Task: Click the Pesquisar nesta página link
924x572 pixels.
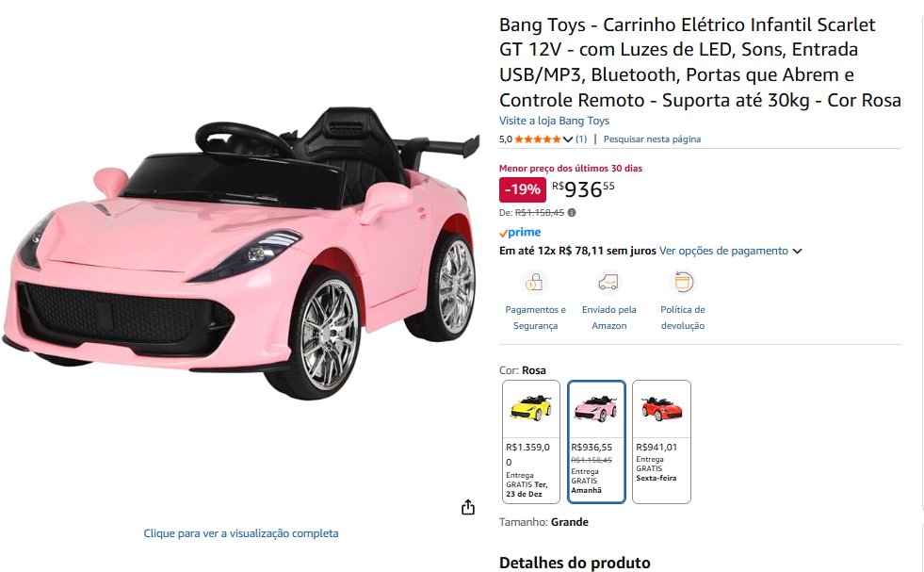Action: [652, 139]
